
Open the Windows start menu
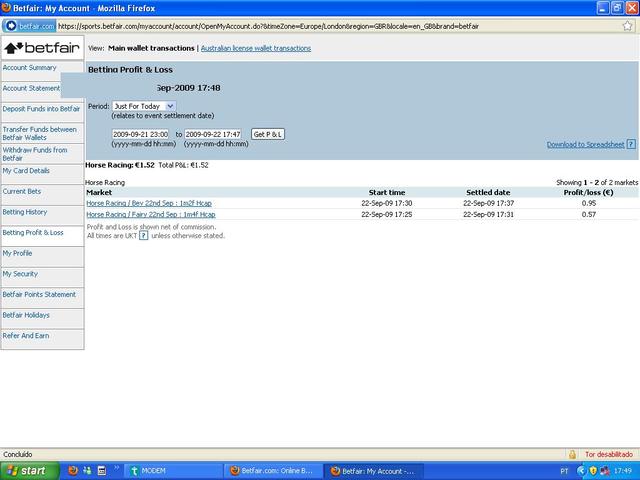[29, 471]
